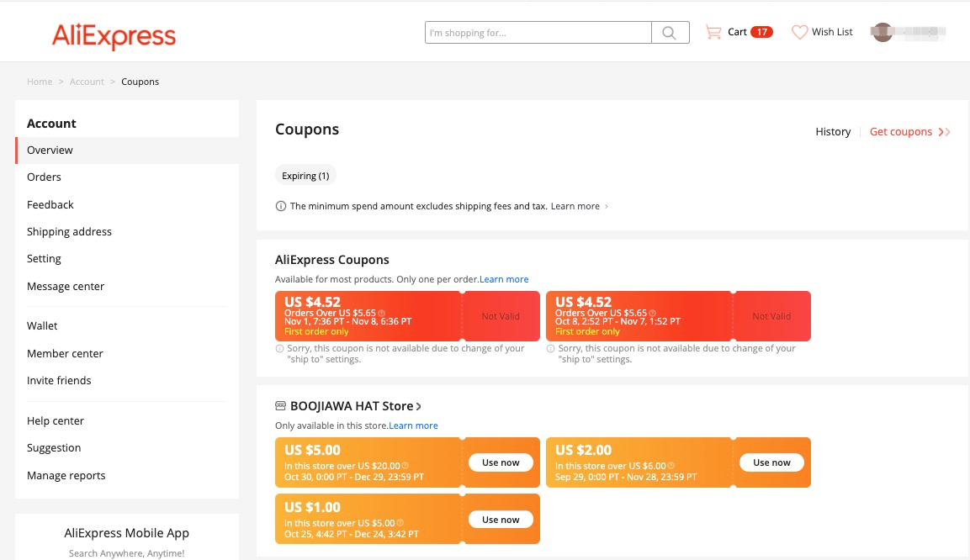970x560 pixels.
Task: Click the Get coupons double arrow
Action: [944, 132]
